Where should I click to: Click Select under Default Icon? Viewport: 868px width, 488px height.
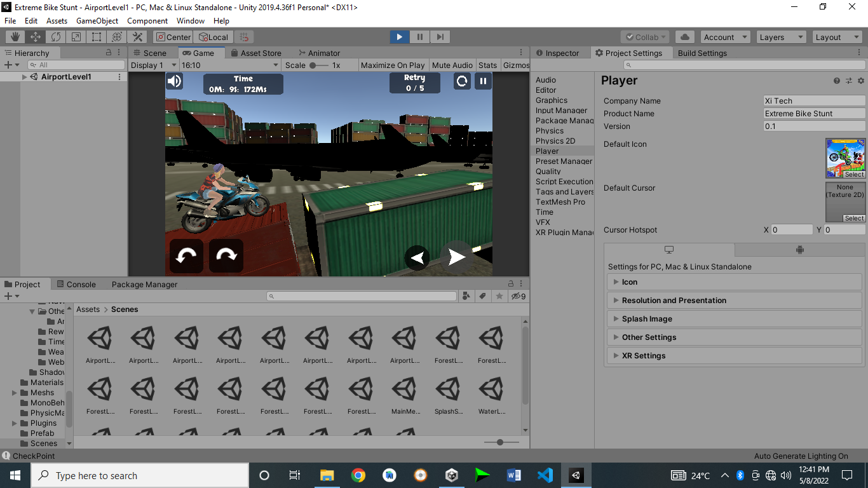pos(853,173)
